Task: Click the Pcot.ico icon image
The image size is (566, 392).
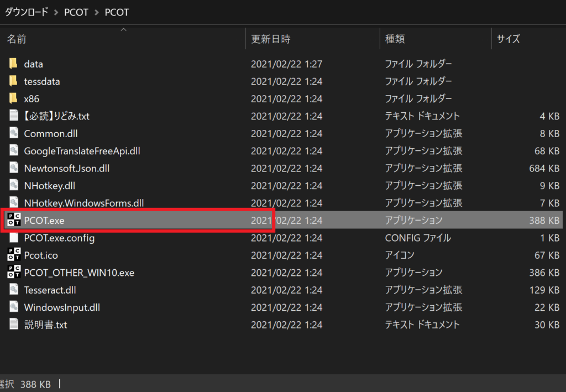Action: coord(14,254)
